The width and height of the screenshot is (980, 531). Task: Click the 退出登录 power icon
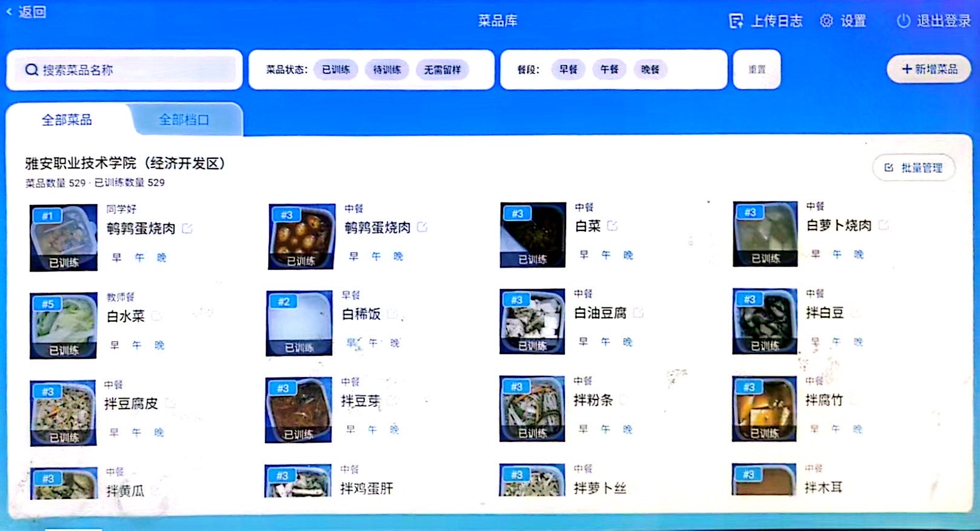[x=903, y=21]
